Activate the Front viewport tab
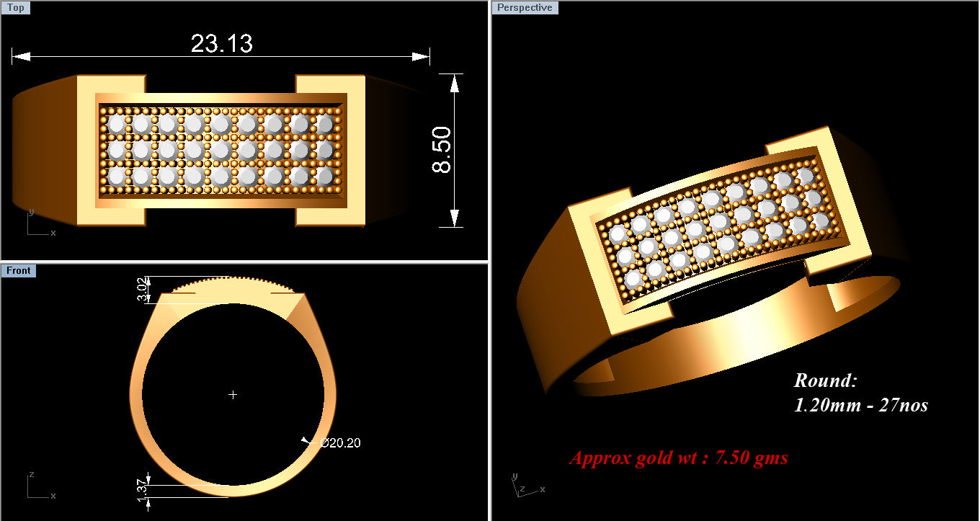 (x=18, y=270)
